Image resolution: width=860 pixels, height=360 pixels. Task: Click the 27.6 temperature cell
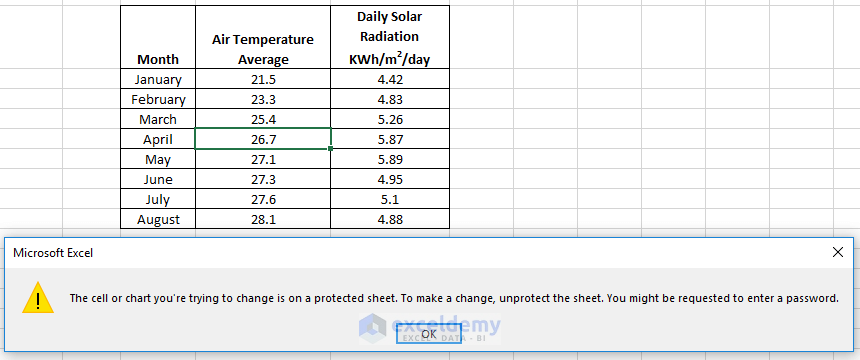[263, 199]
